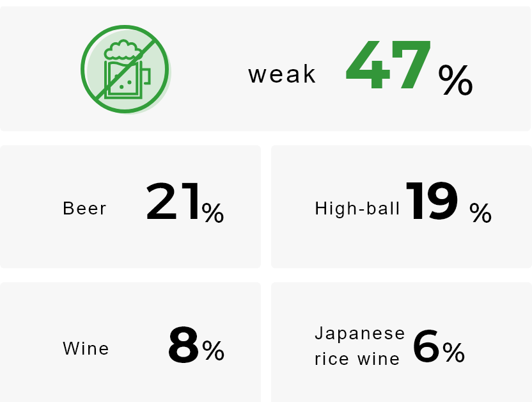Click the percent sign next to 21
Image resolution: width=532 pixels, height=402 pixels.
213,213
